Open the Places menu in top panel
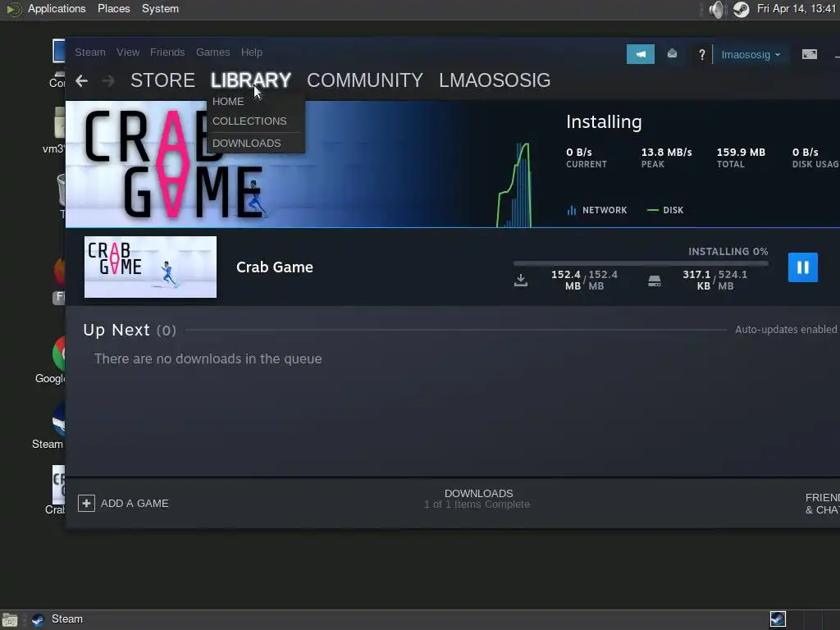The width and height of the screenshot is (840, 630). 113,8
